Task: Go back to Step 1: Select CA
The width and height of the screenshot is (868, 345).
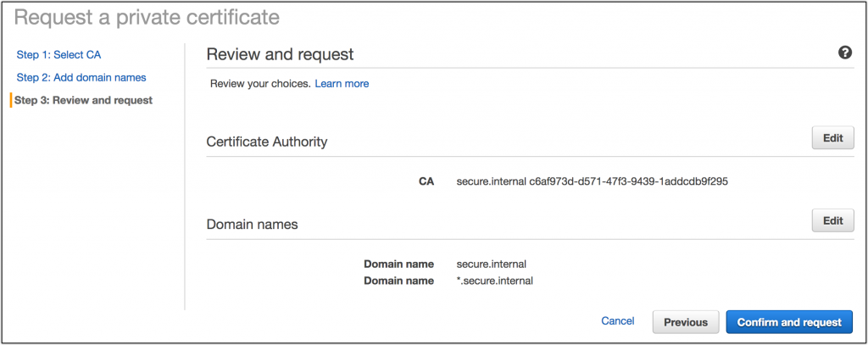Action: pyautogui.click(x=58, y=55)
